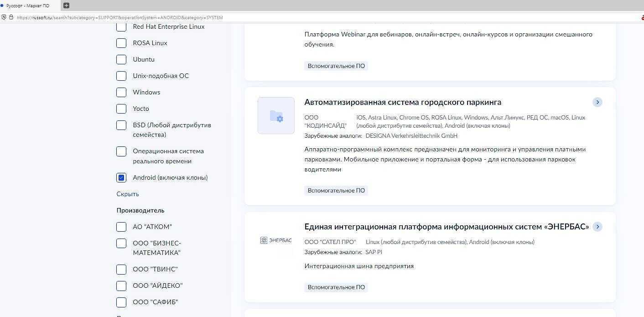
Task: Click the shield icon in address bar
Action: pos(4,17)
